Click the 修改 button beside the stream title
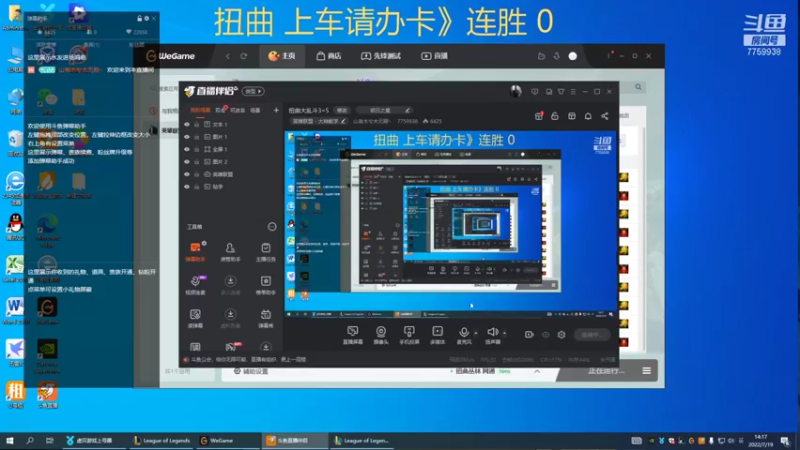This screenshot has width=800, height=450. (342, 110)
